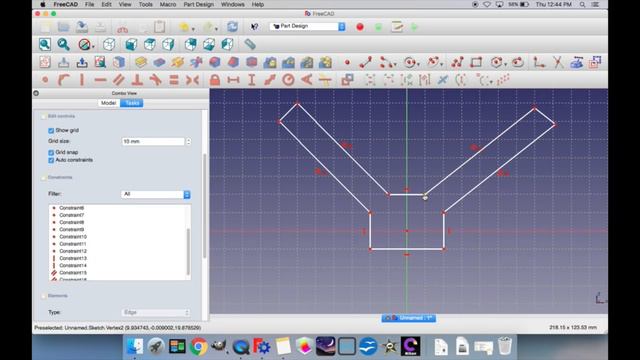This screenshot has width=640, height=360.
Task: Apply the radius constraint icon
Action: (x=288, y=80)
